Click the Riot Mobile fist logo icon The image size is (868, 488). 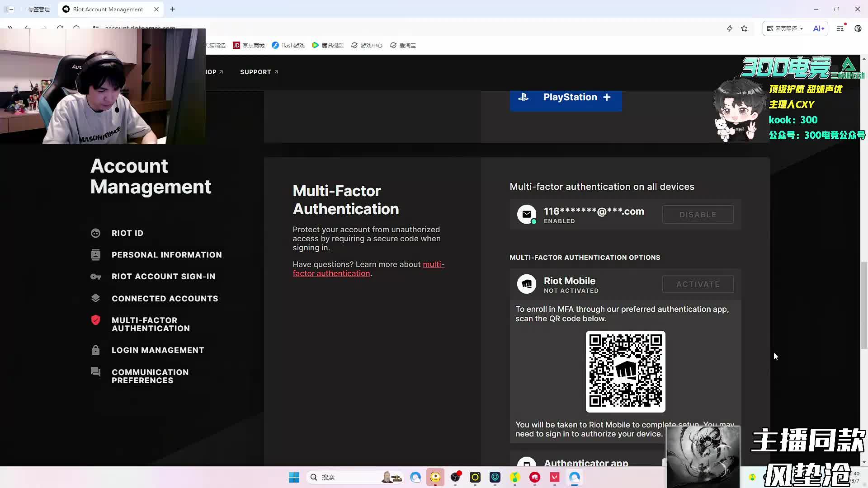click(527, 284)
